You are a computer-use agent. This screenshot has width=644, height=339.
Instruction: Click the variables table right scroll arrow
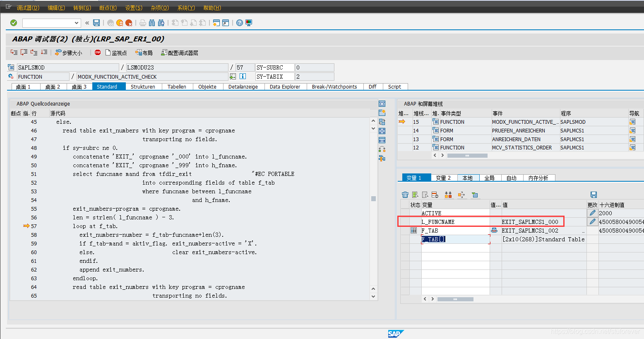pos(433,299)
